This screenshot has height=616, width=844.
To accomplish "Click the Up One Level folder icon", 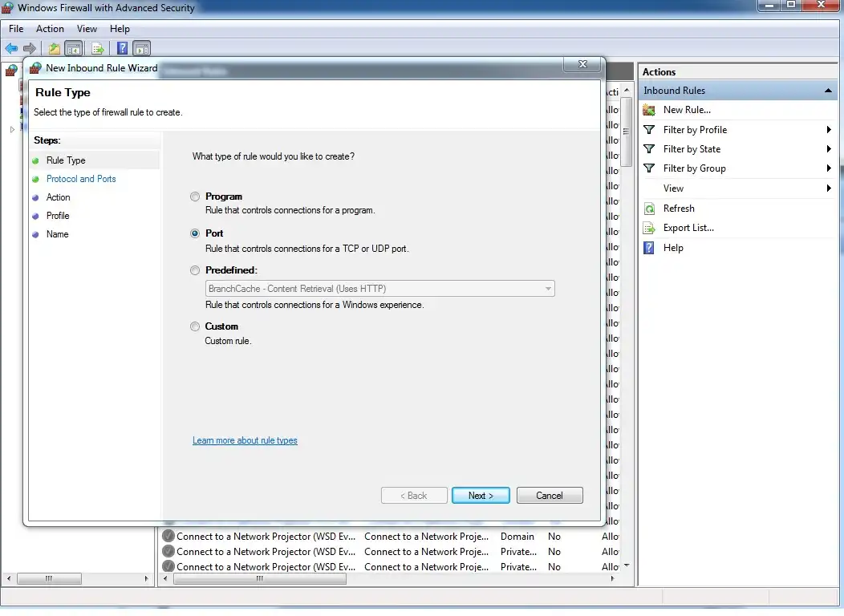I will (x=54, y=48).
